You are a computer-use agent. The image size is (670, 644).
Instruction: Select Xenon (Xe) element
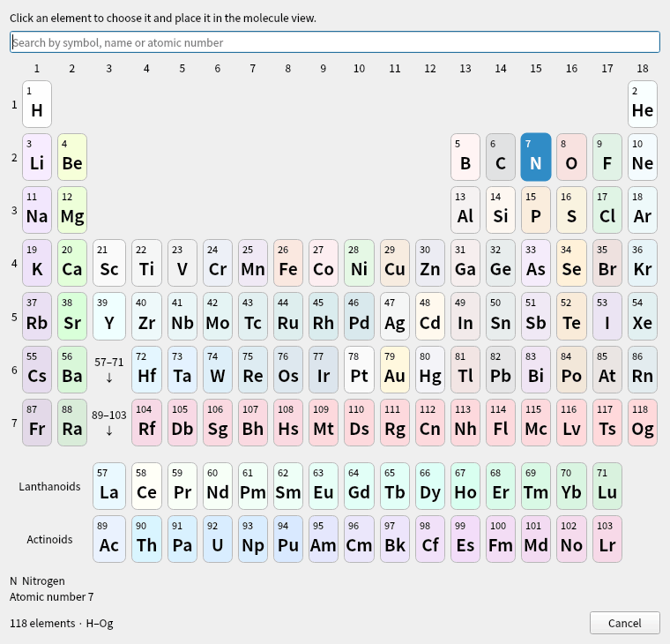point(643,317)
